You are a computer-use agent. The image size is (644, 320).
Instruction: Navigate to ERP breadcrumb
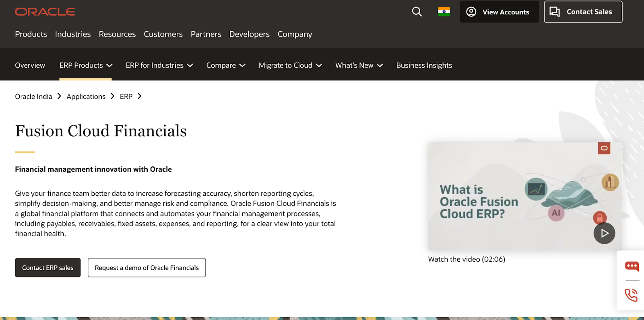click(x=126, y=96)
